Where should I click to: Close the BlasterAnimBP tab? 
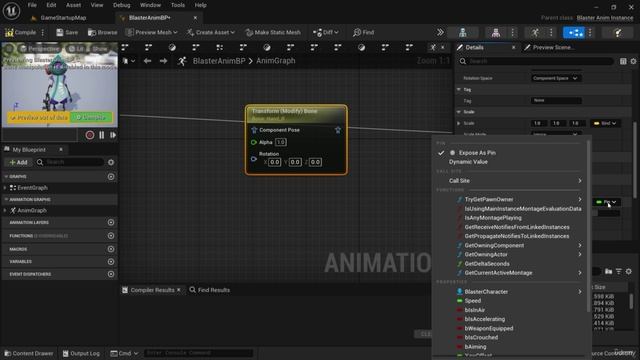[x=195, y=18]
